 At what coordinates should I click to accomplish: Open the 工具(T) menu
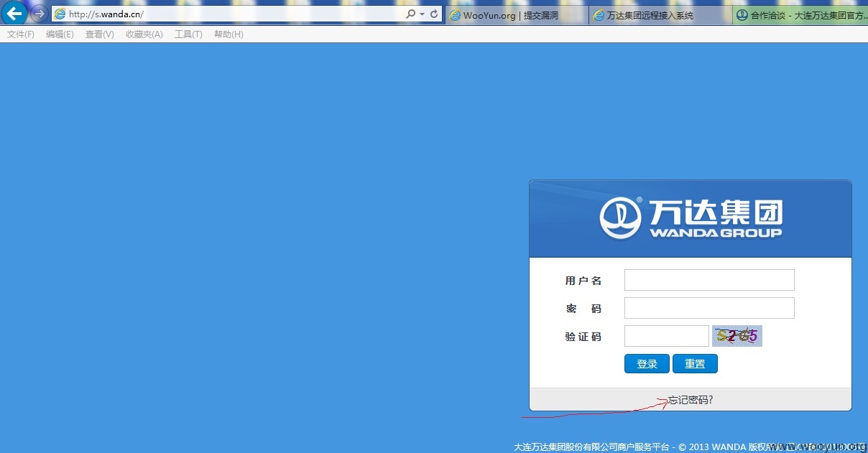point(188,34)
